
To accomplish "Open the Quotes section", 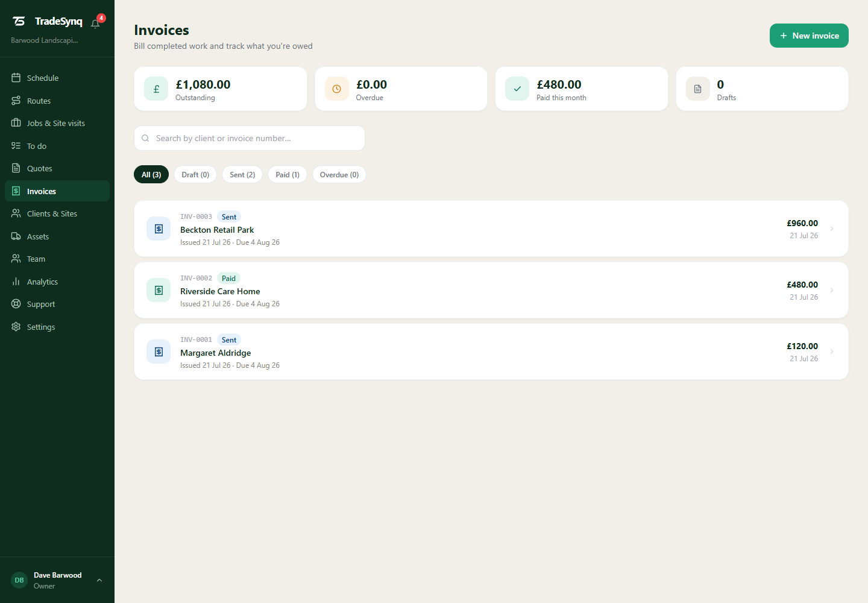I will click(57, 168).
